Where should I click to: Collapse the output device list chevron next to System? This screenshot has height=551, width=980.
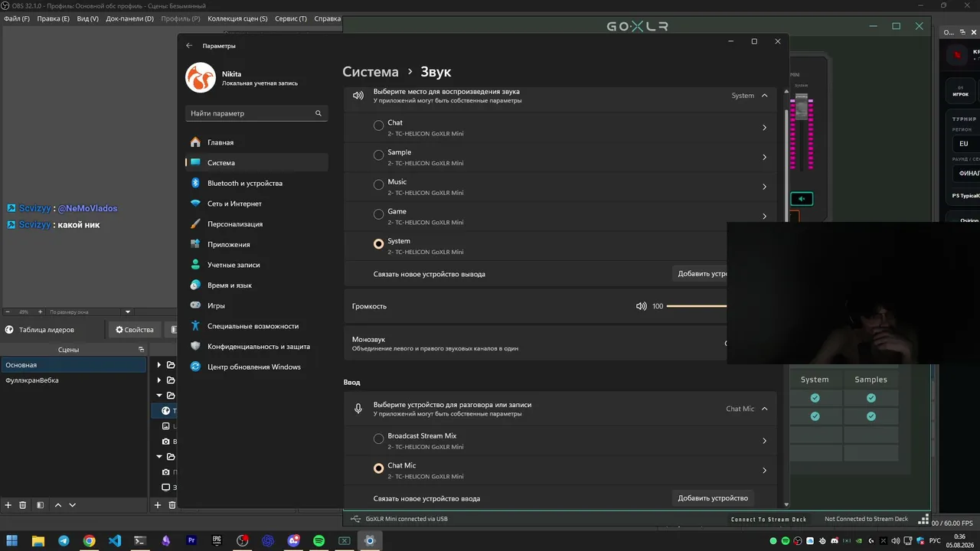(764, 96)
